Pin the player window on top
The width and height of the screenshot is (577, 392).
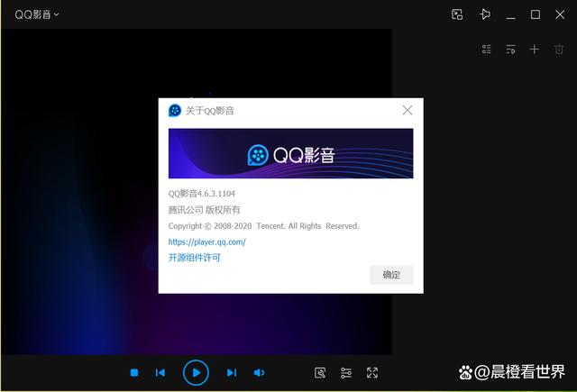click(x=485, y=14)
